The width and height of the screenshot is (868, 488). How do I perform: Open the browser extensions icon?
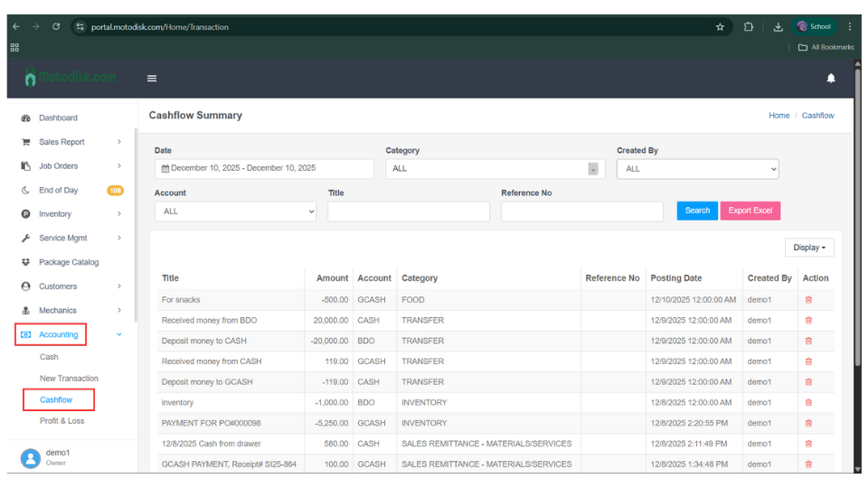point(749,27)
